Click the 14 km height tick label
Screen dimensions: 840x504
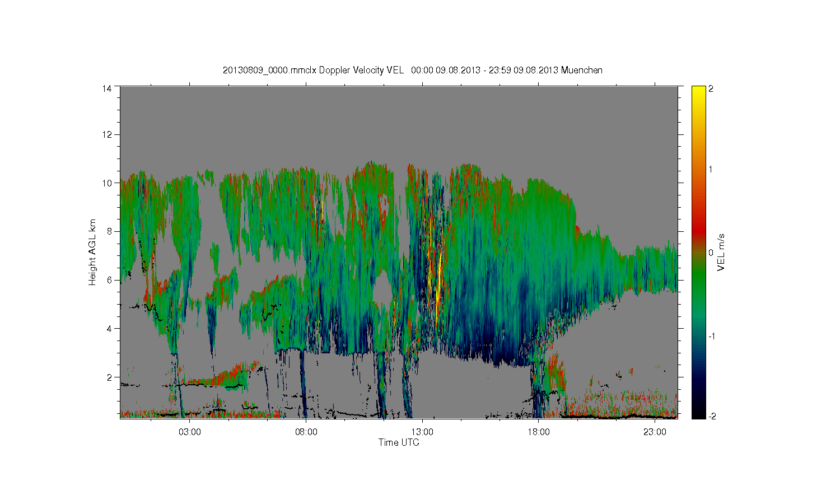click(106, 88)
